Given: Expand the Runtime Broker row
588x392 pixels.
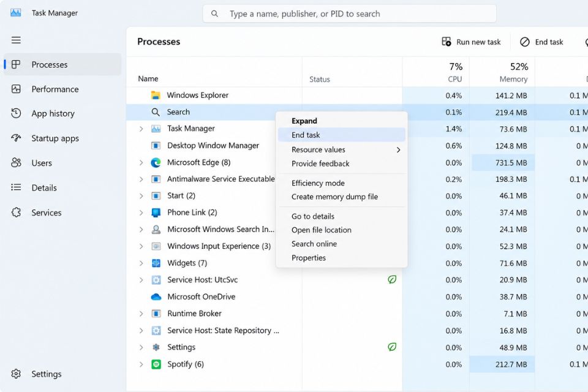Looking at the screenshot, I should (x=141, y=314).
